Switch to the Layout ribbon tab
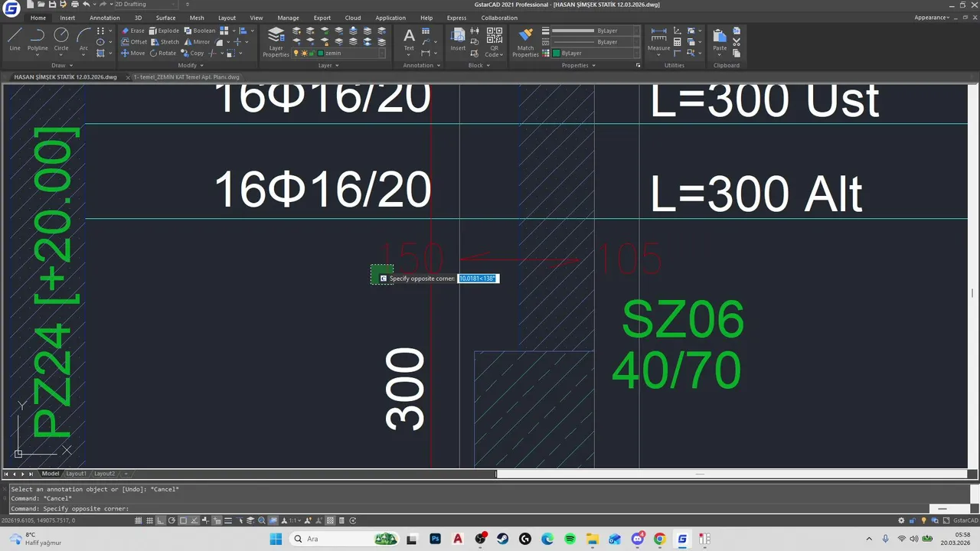The width and height of the screenshot is (980, 551). click(227, 18)
